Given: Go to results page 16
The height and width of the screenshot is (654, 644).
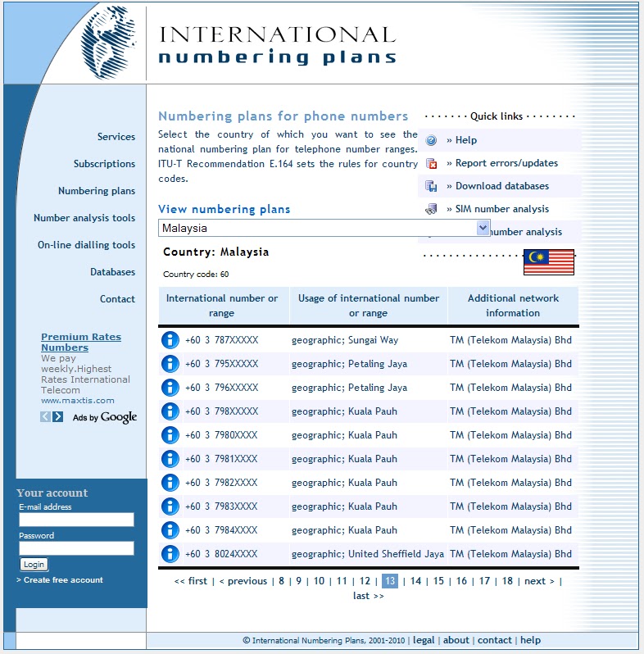Looking at the screenshot, I should pos(462,581).
